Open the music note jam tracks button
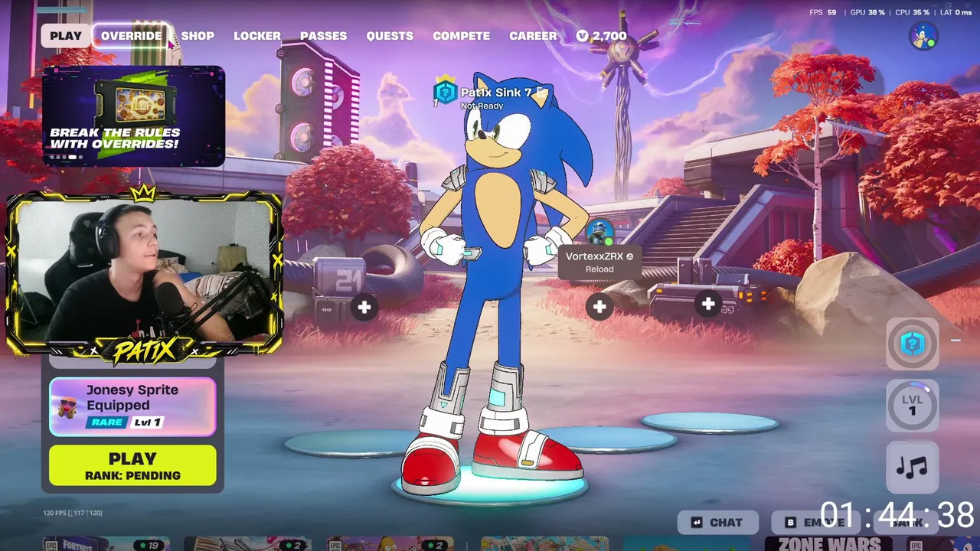The height and width of the screenshot is (551, 980). (x=912, y=467)
